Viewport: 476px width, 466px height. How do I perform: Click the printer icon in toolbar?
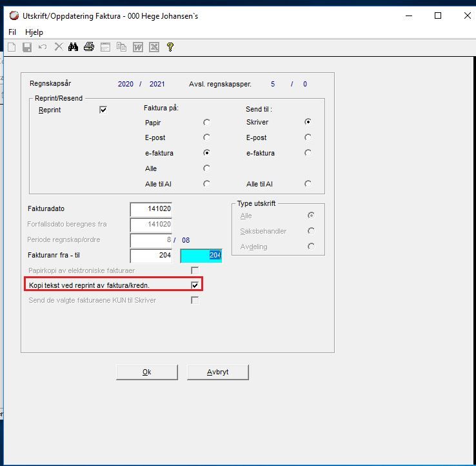(89, 47)
